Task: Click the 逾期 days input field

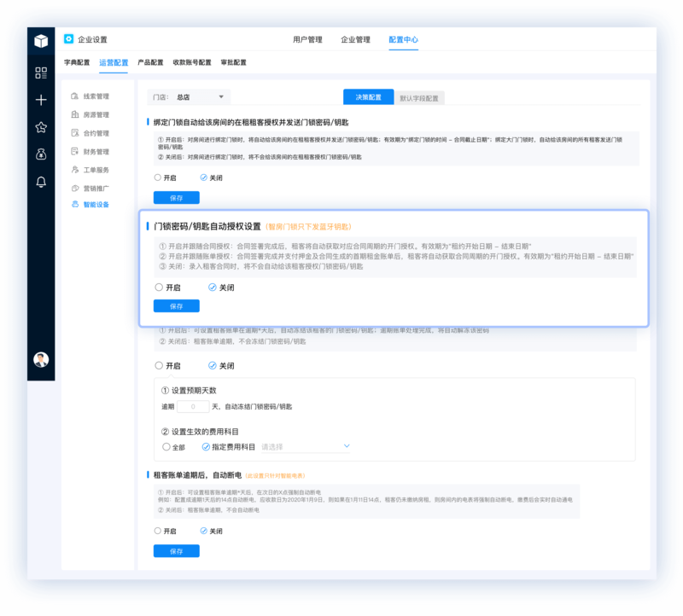Action: pos(193,407)
